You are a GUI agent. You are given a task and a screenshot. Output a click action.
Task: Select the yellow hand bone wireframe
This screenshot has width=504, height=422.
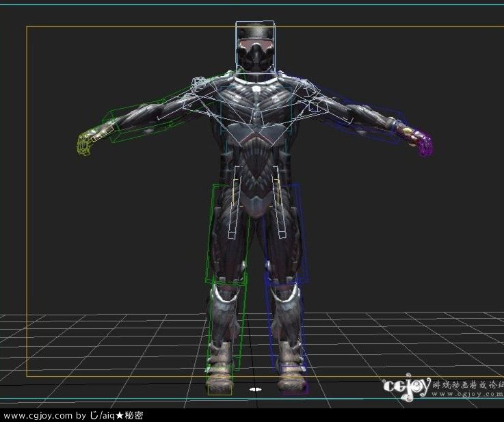pos(84,144)
